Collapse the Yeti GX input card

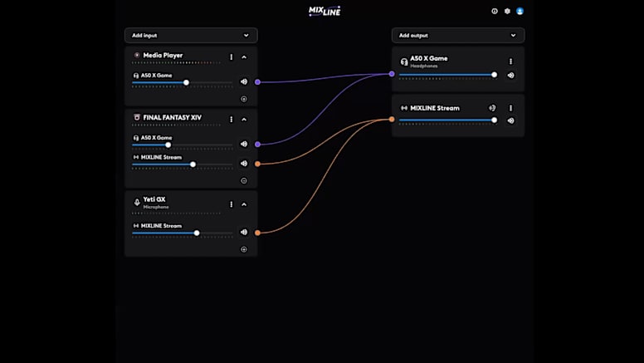point(244,204)
